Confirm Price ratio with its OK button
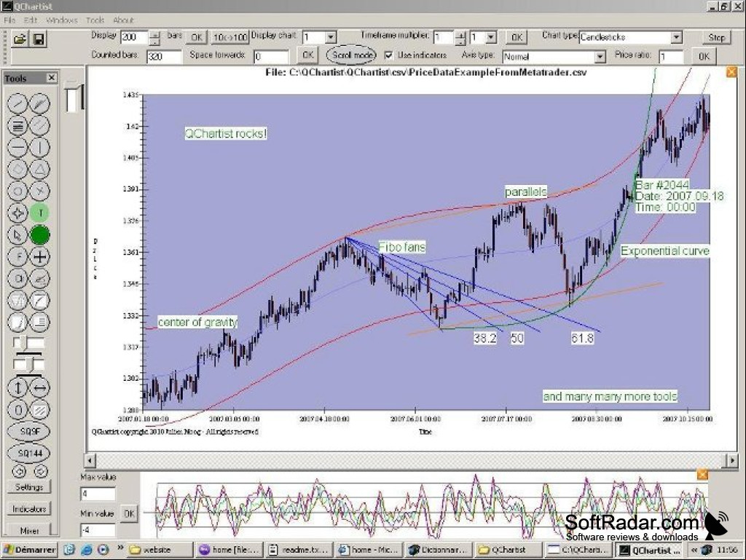Viewport: 746px width, 560px height. coord(704,57)
